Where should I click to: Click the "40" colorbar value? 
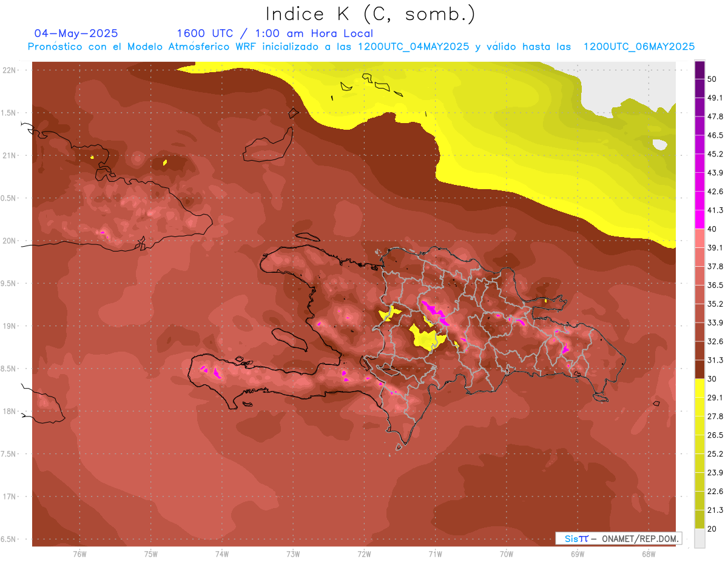(x=712, y=229)
